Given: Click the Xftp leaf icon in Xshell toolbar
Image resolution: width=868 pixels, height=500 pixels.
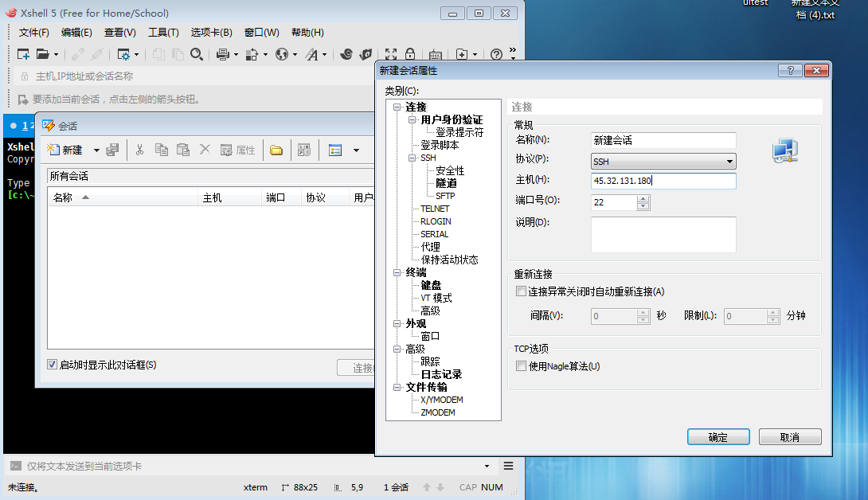Looking at the screenshot, I should point(366,54).
